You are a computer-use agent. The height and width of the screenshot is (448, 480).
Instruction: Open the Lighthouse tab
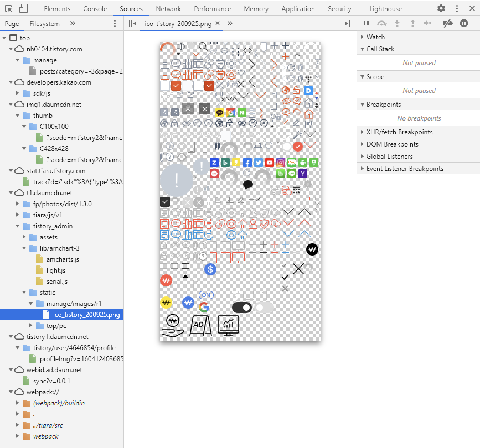click(386, 9)
